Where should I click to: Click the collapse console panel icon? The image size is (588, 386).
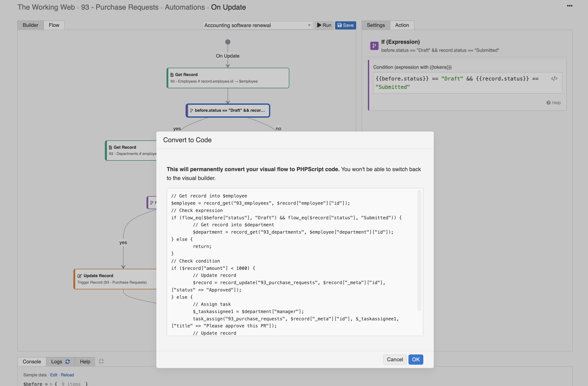[101, 361]
